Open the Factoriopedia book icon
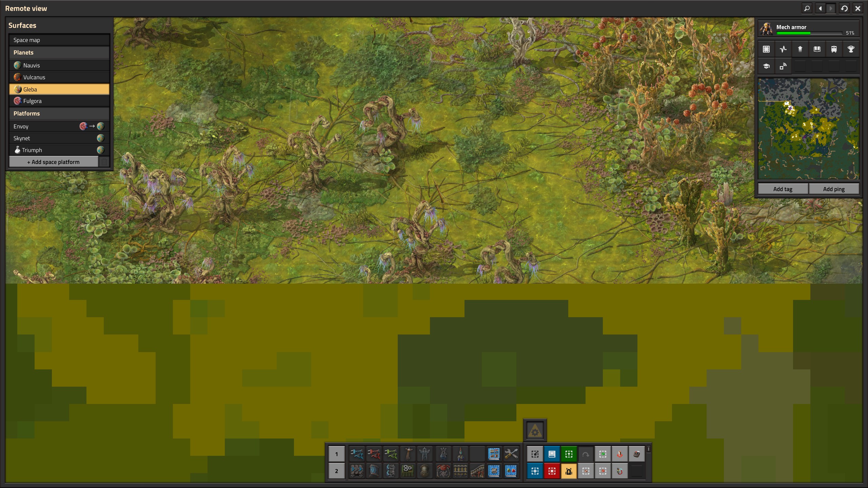868x488 pixels. pos(817,49)
